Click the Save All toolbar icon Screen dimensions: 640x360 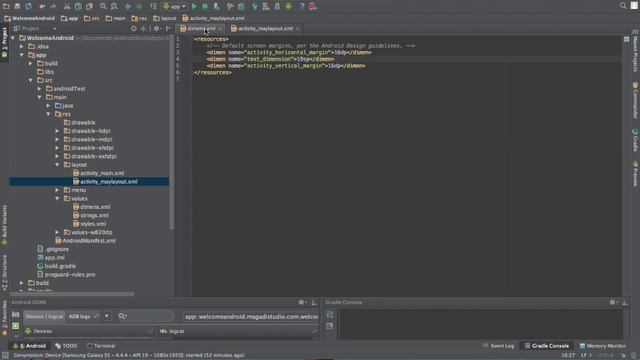(x=17, y=6)
